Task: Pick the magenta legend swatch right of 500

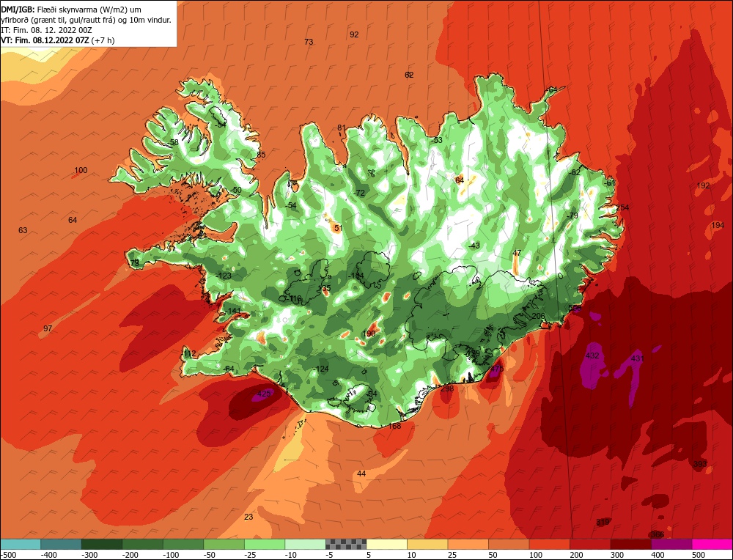Action: [712, 544]
